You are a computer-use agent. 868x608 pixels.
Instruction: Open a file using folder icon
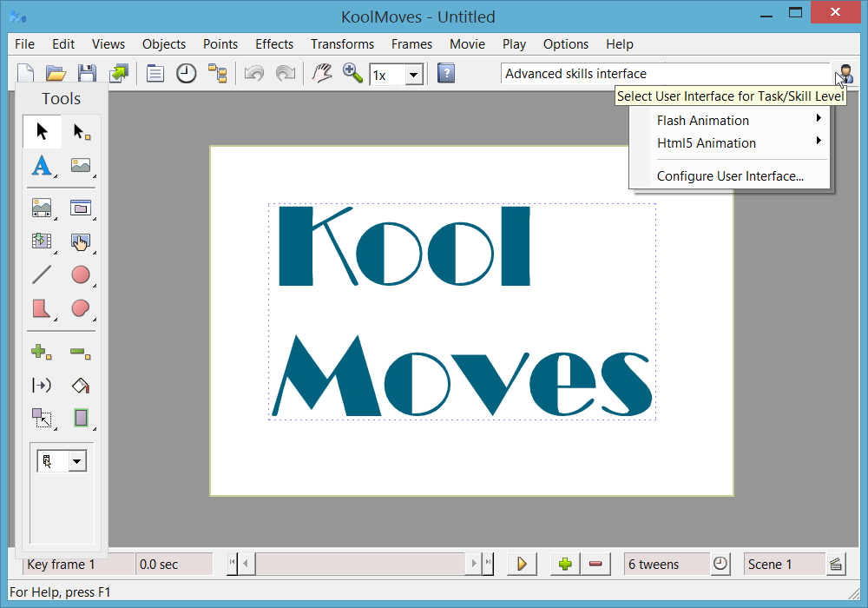pos(56,73)
